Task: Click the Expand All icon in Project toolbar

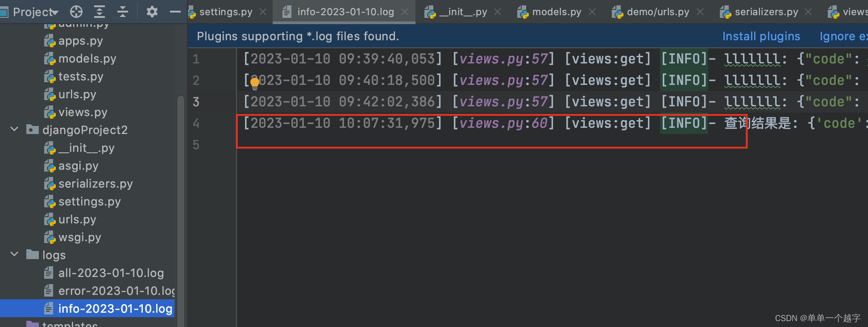Action: (x=100, y=12)
